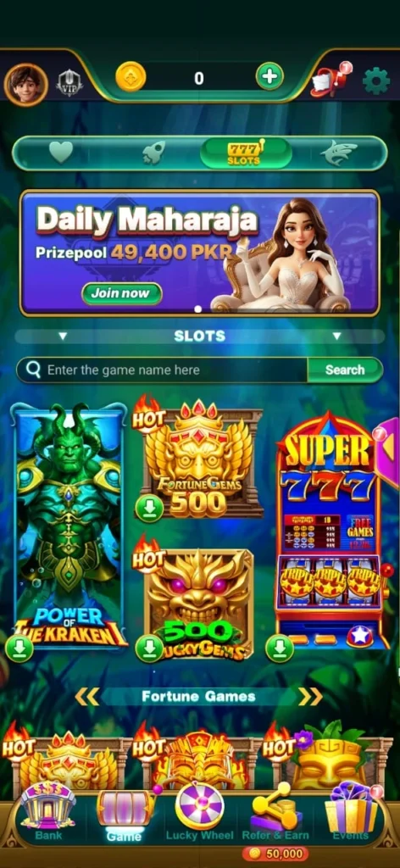Viewport: 400px width, 868px height.
Task: Select the shark fishing category tab
Action: click(339, 153)
